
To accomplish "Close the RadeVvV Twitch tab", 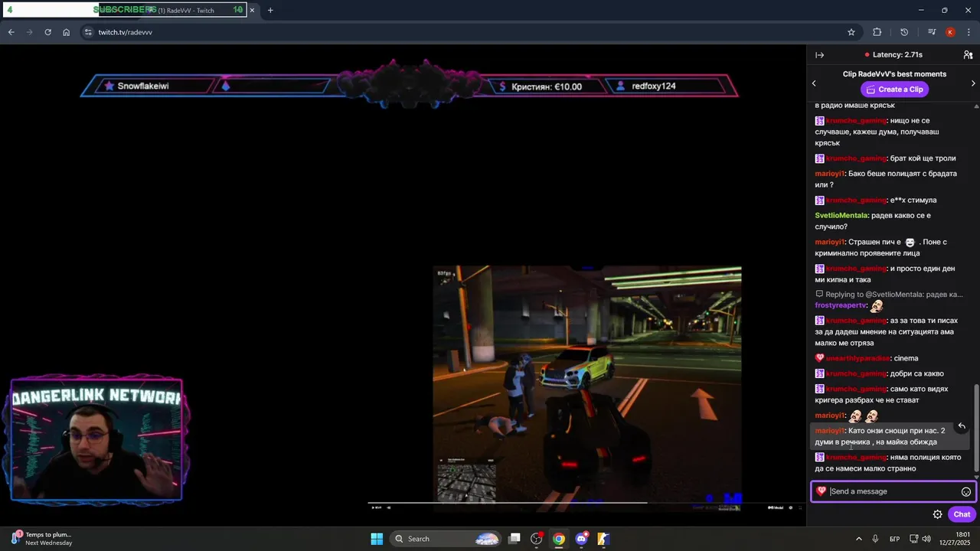I will (x=252, y=10).
